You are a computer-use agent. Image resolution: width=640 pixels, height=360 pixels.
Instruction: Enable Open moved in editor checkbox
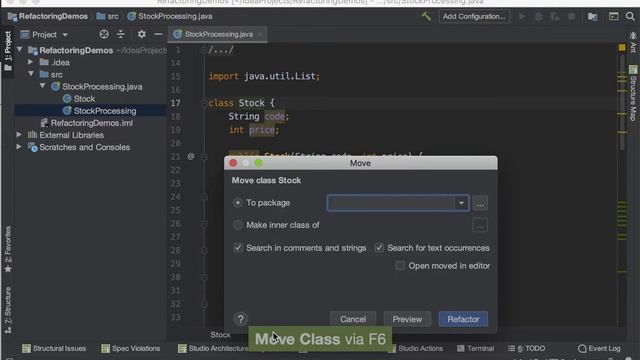pos(400,266)
